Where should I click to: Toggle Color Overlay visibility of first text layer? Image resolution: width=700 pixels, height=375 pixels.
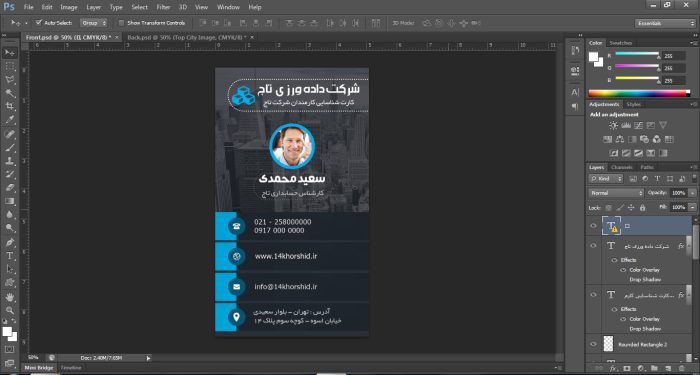coord(623,270)
